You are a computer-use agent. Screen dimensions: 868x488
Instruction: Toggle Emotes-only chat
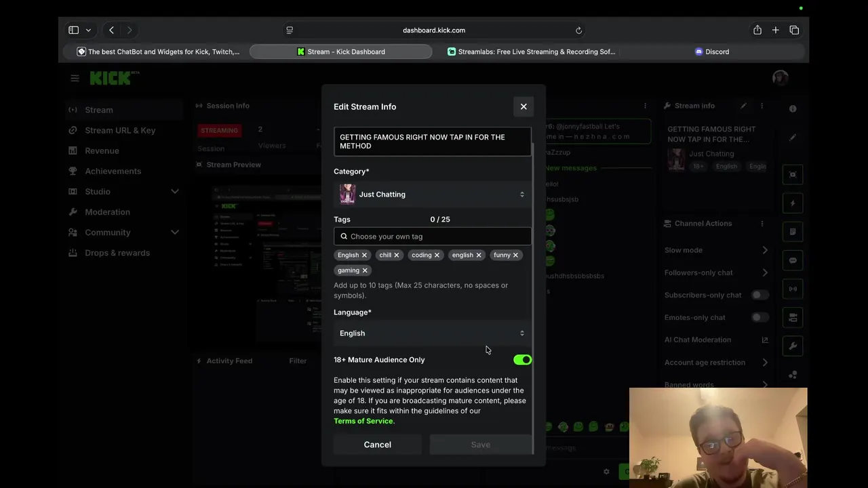click(x=760, y=317)
